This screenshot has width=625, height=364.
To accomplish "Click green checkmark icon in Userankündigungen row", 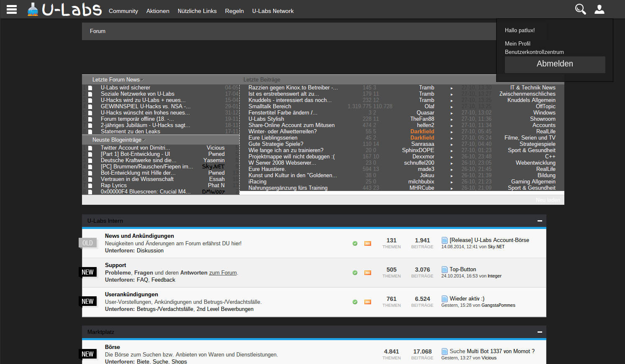I will point(355,302).
